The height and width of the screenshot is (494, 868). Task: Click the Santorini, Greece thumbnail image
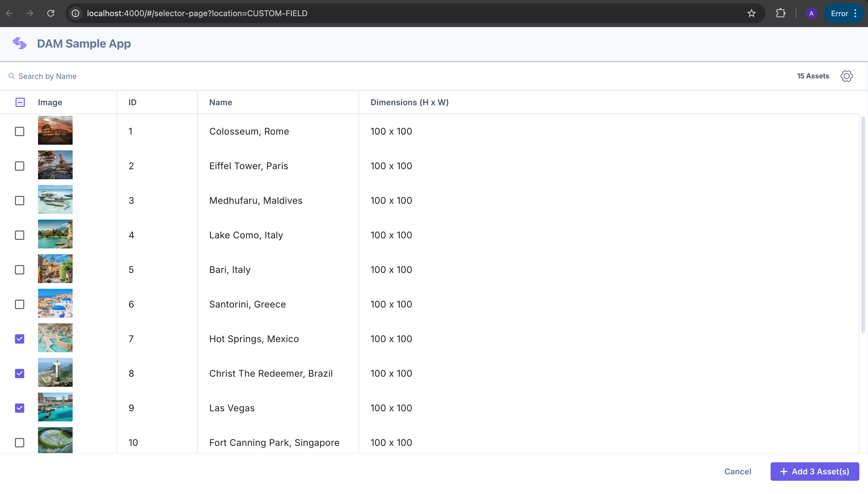tap(55, 303)
